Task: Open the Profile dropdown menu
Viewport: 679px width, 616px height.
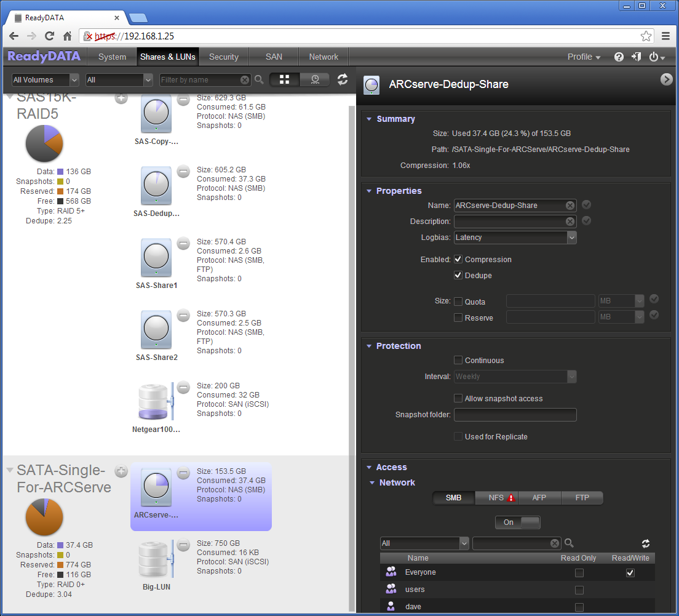Action: pyautogui.click(x=584, y=57)
